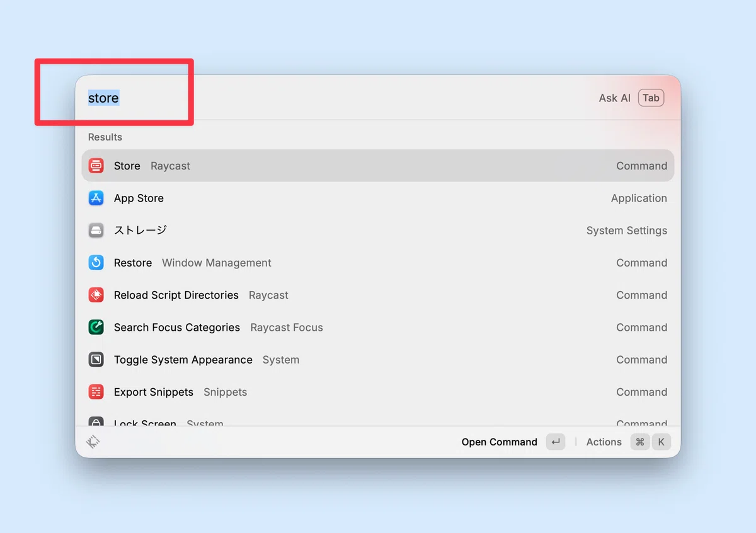Click "Application" type label on App Store row
Viewport: 756px width, 533px height.
coord(639,198)
